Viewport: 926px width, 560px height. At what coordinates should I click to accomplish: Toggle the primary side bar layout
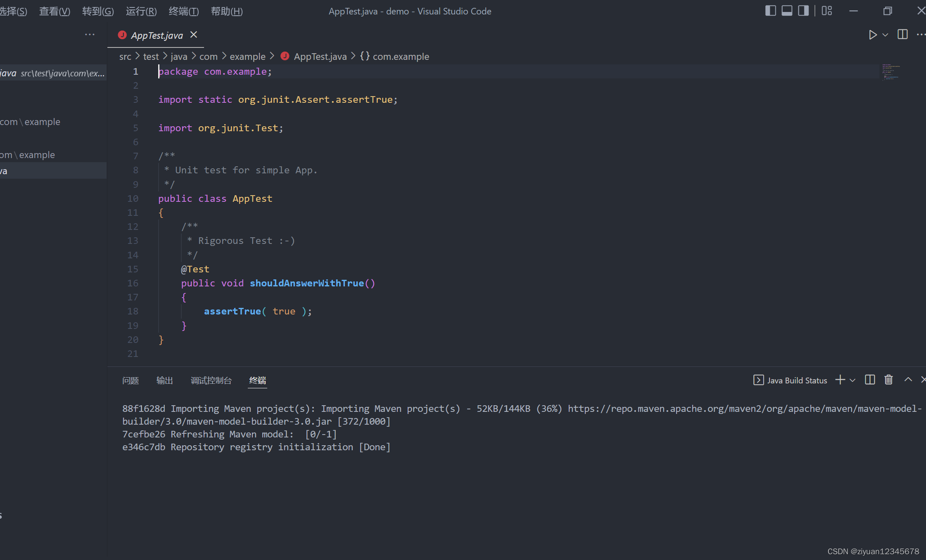point(770,11)
